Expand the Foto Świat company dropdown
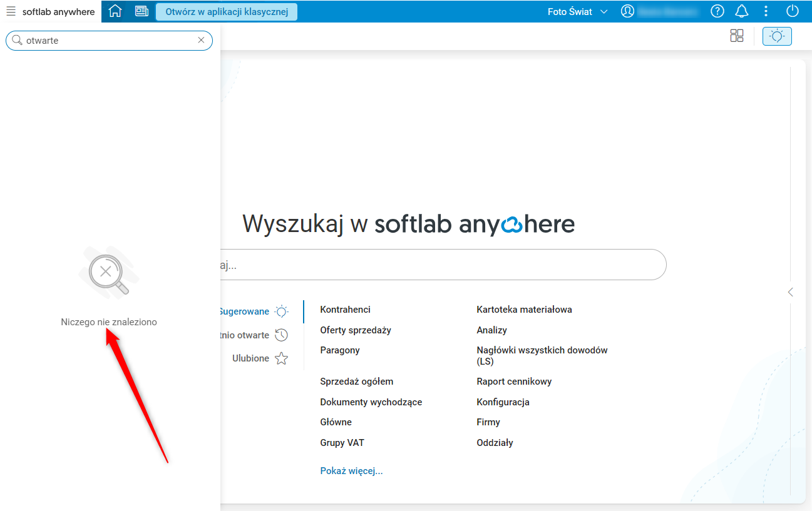 [x=577, y=11]
